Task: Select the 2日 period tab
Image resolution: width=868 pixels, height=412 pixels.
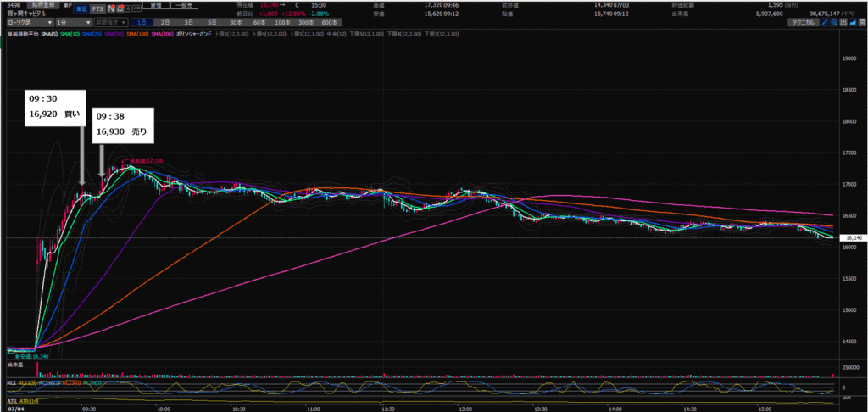Action: (165, 23)
